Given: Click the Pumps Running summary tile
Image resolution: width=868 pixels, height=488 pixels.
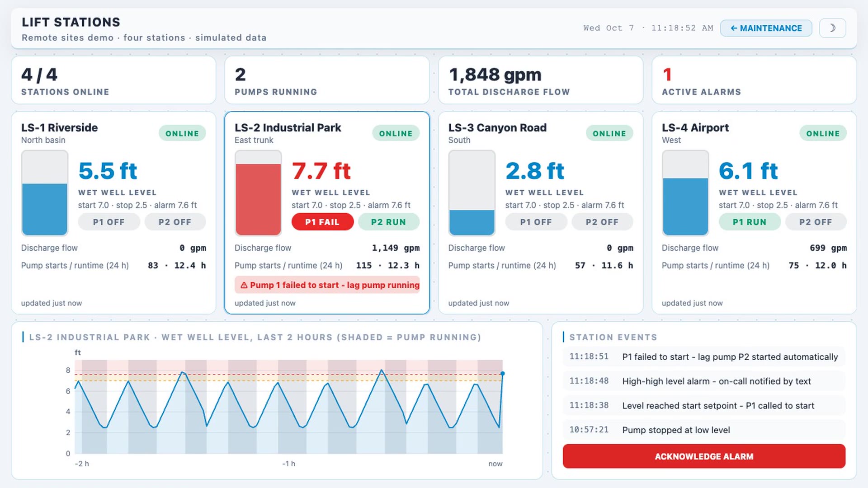Looking at the screenshot, I should (327, 80).
